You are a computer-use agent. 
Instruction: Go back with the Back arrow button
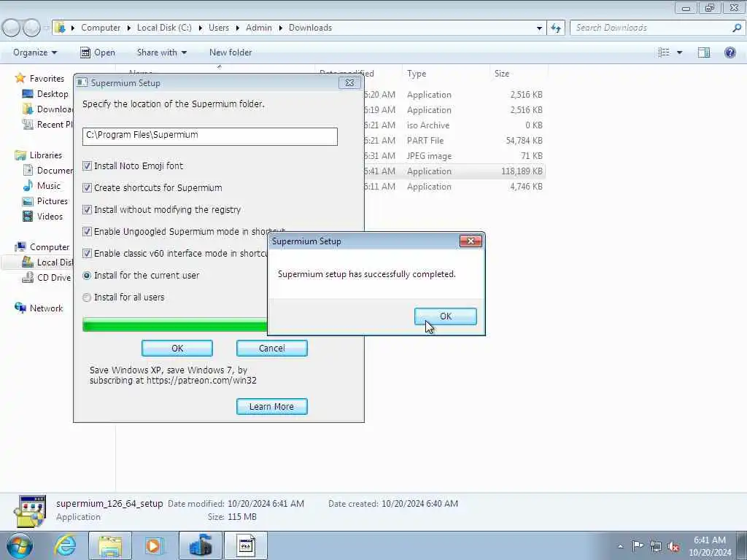pyautogui.click(x=11, y=28)
